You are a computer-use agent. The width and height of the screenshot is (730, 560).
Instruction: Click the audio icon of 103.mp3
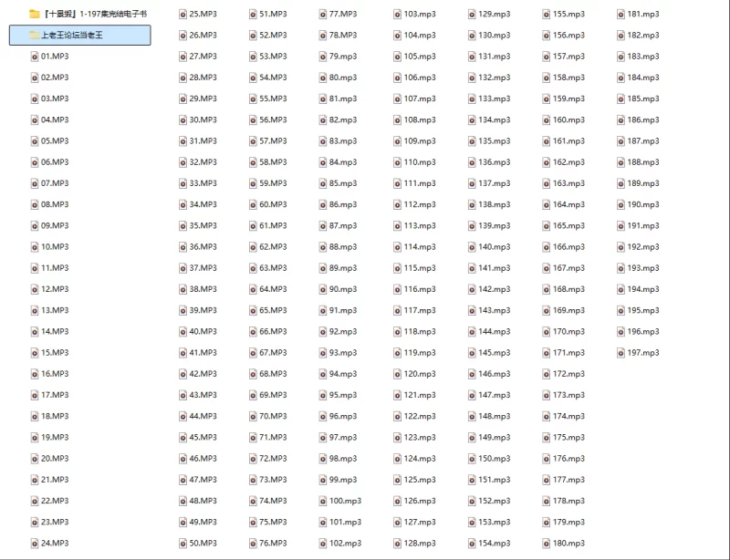click(397, 14)
